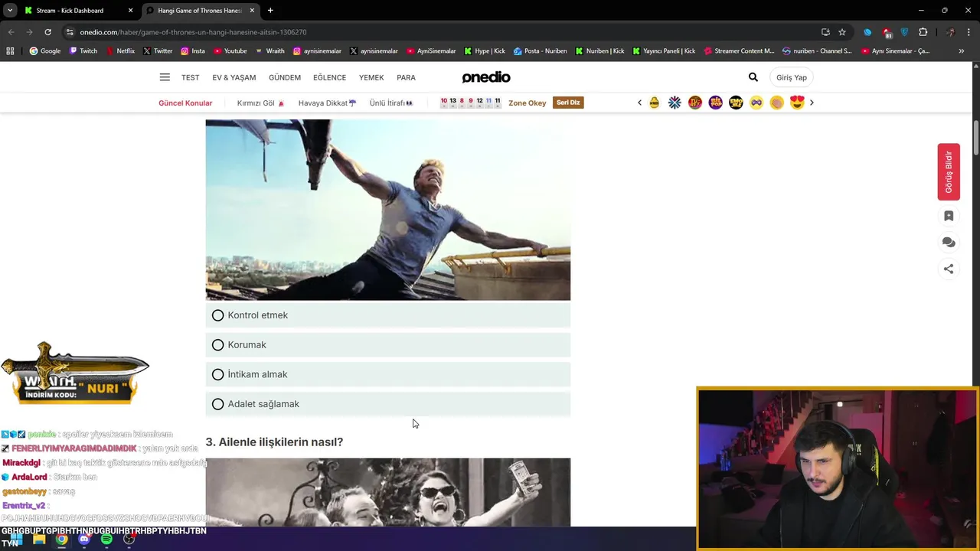Open the Ünlü İtirafı topic link

[391, 103]
